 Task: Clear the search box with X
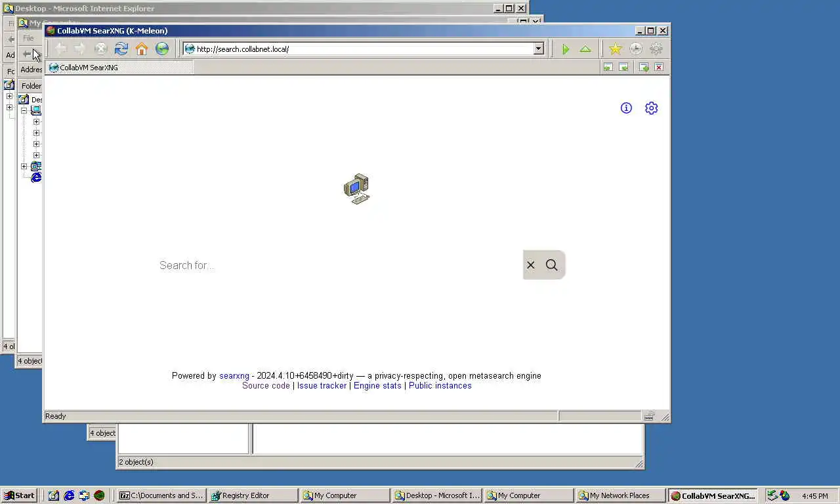click(530, 265)
